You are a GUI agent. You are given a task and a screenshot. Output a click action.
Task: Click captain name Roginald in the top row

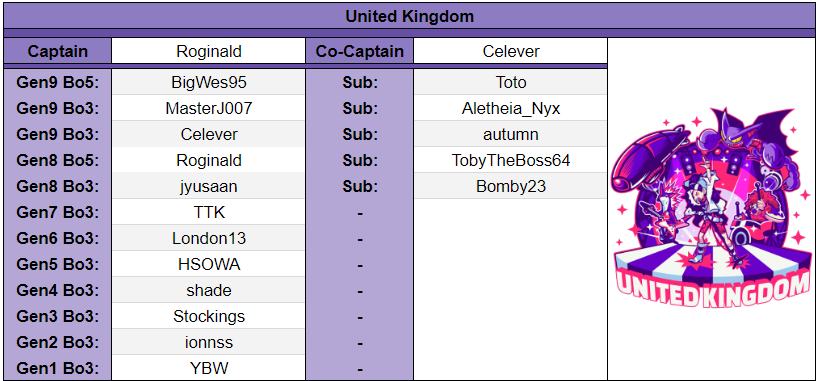tap(209, 51)
